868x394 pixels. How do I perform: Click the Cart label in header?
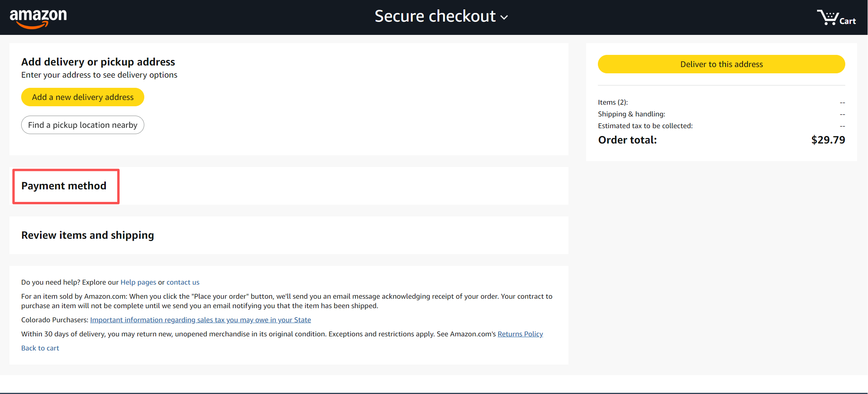click(x=848, y=21)
